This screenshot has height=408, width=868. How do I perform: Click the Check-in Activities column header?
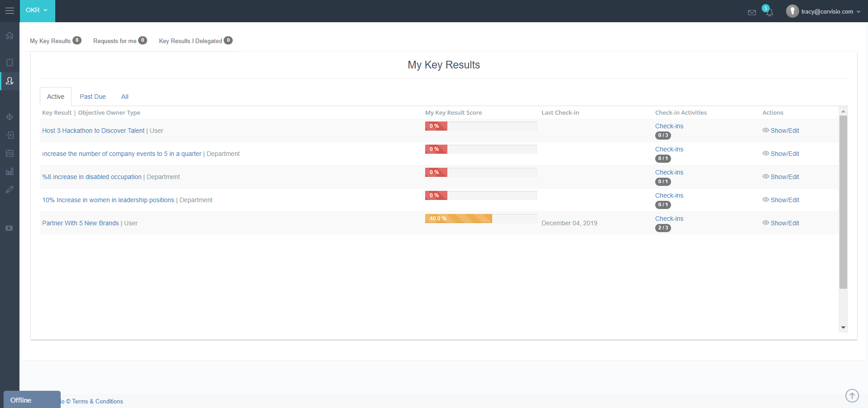pos(681,113)
